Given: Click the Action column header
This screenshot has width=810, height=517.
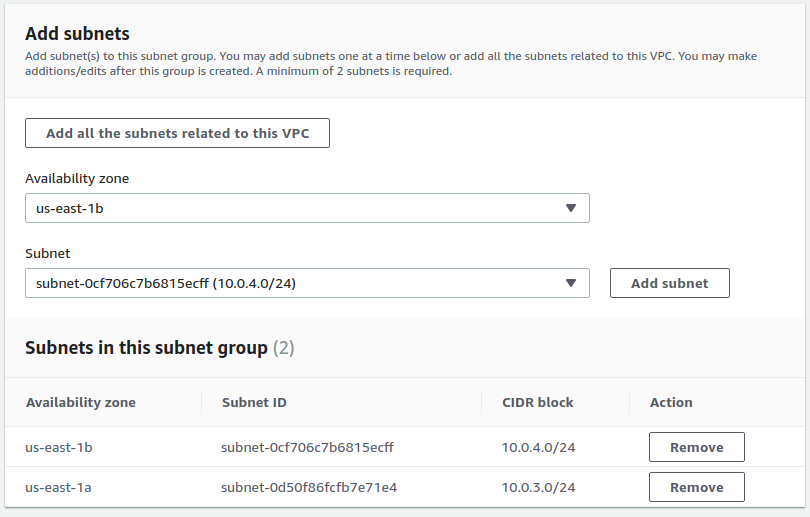Looking at the screenshot, I should coord(671,402).
